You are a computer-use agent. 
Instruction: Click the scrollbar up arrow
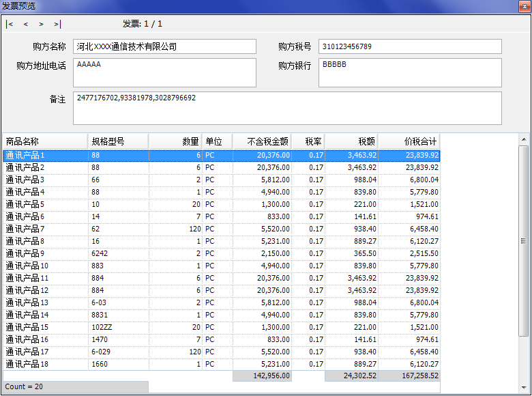(x=524, y=139)
